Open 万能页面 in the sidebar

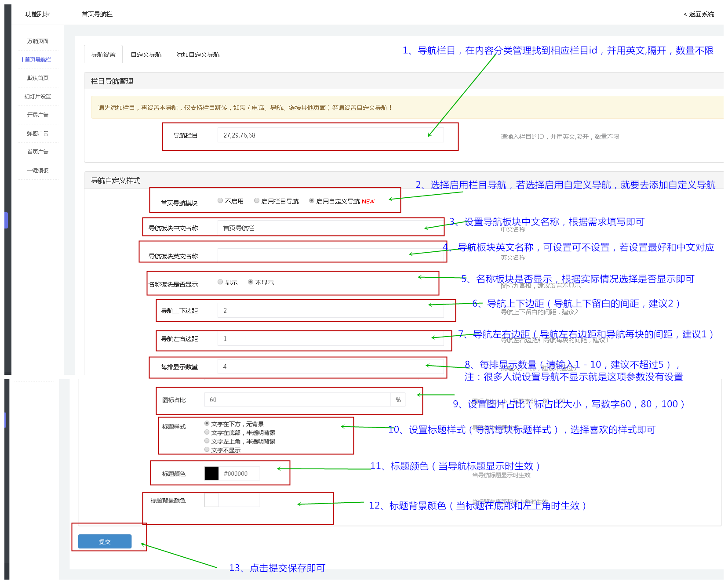pos(38,41)
